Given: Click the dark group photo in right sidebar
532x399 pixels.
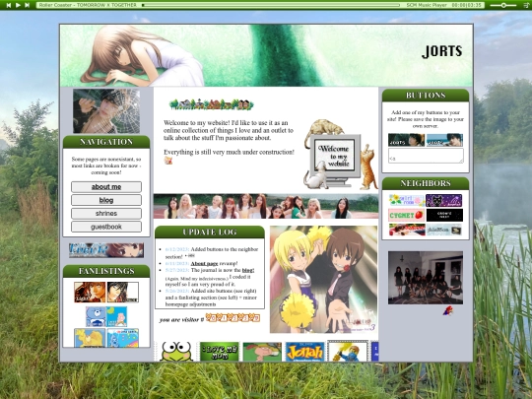Looking at the screenshot, I should click(426, 278).
